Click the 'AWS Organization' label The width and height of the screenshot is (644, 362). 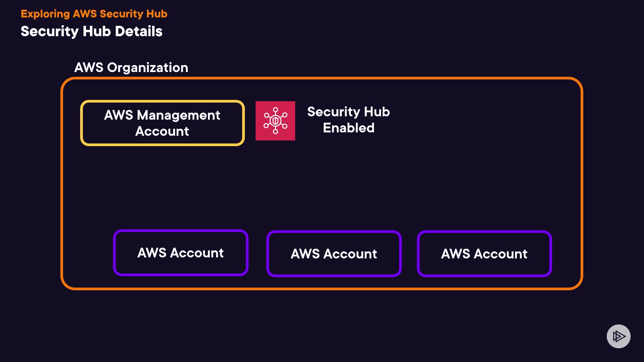131,67
